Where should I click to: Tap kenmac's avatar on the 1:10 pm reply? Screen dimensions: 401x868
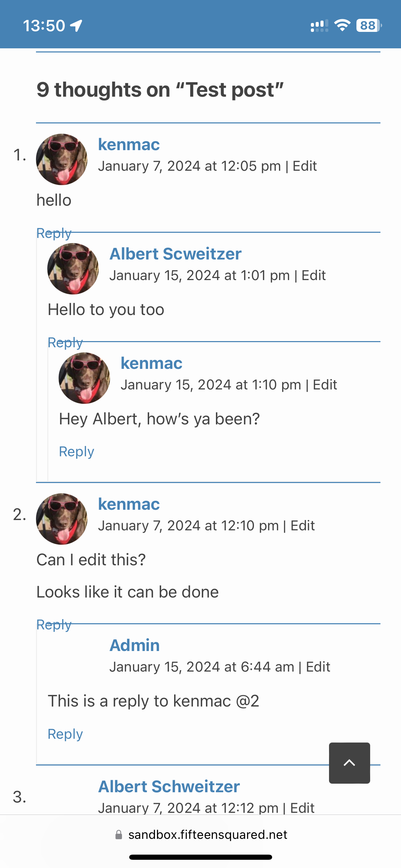click(84, 378)
